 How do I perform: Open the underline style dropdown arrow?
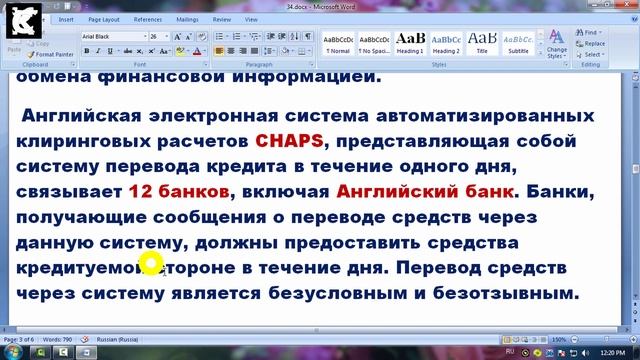118,51
